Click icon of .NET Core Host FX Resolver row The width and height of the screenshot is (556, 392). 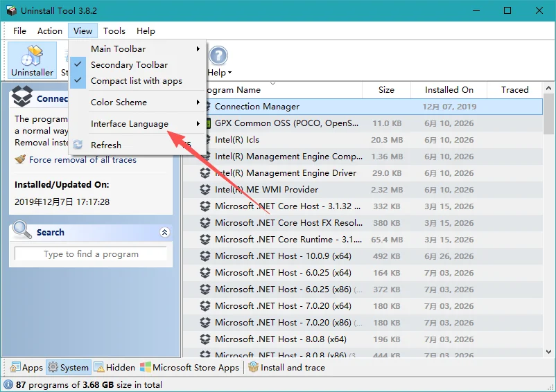point(205,223)
